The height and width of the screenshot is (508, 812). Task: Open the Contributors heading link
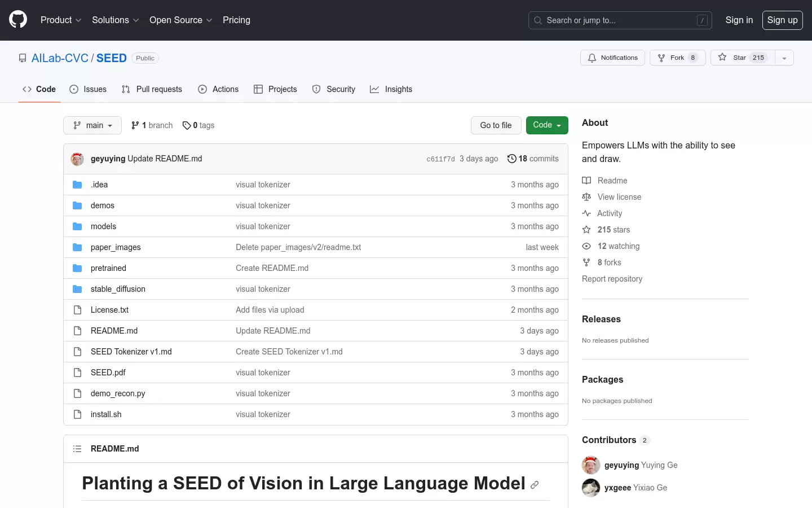point(616,440)
